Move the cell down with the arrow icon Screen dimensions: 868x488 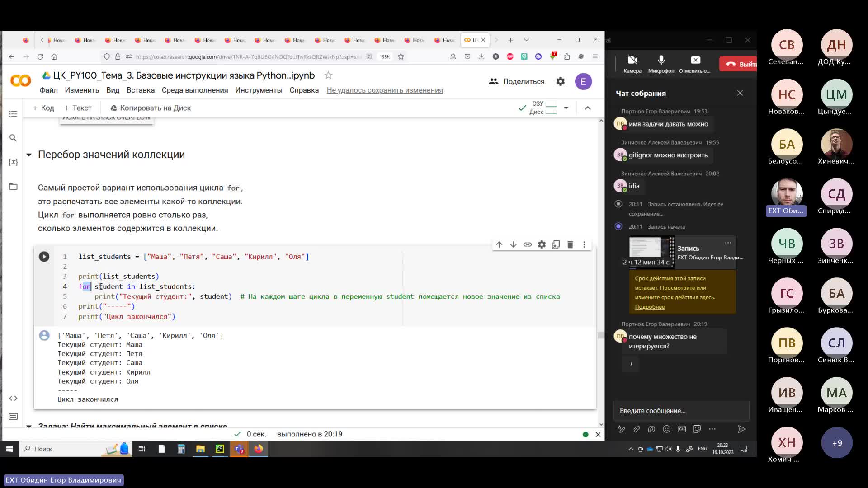click(x=513, y=244)
